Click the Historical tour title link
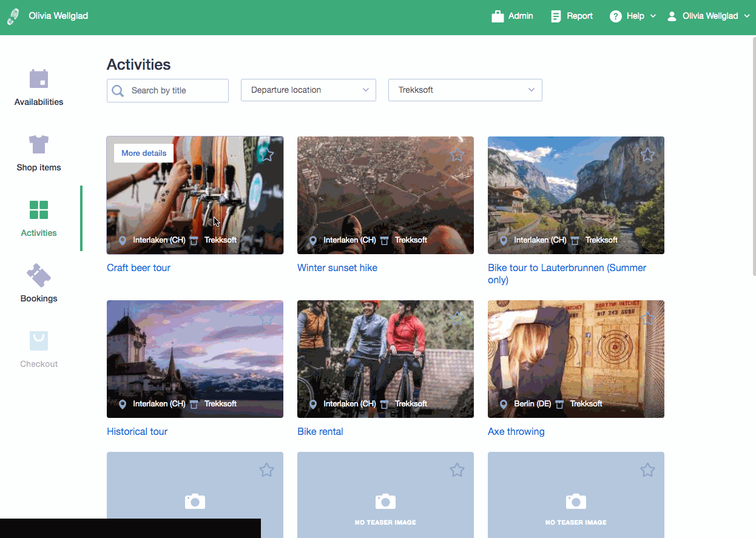Image resolution: width=756 pixels, height=538 pixels. [137, 432]
